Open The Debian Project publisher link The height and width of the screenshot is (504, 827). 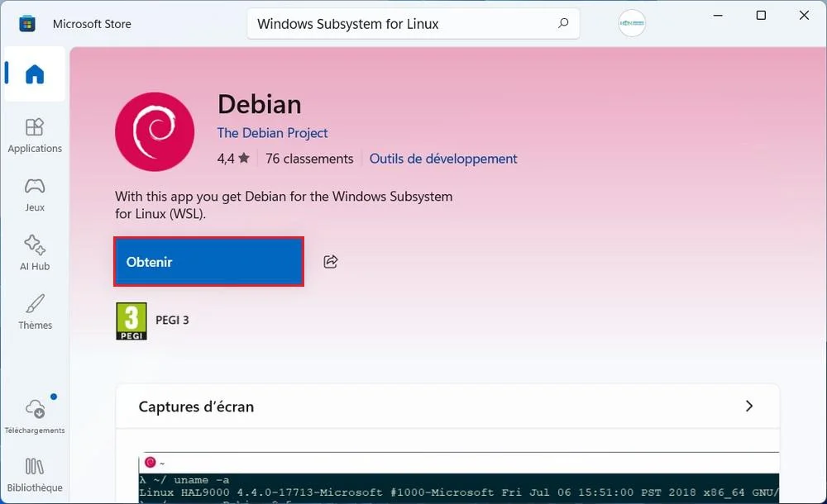(272, 133)
